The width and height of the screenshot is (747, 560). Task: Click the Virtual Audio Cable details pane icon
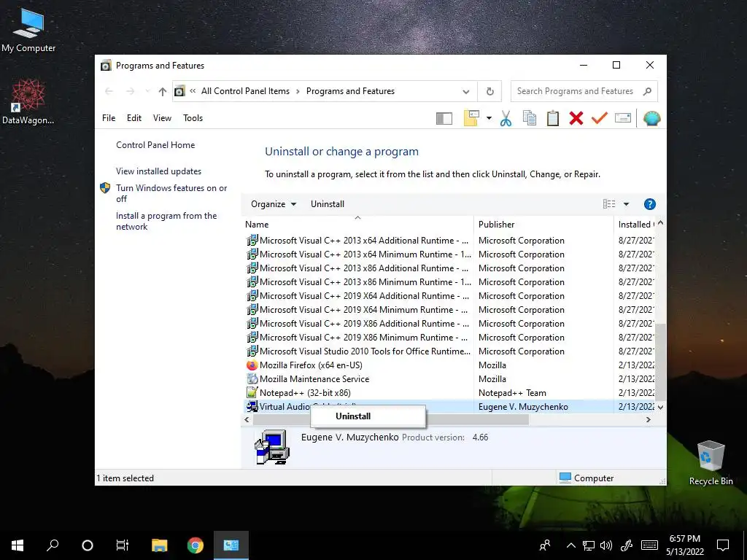click(272, 447)
